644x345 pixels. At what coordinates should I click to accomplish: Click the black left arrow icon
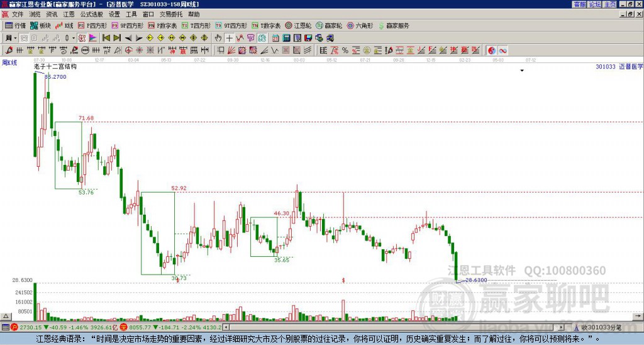[x=128, y=38]
